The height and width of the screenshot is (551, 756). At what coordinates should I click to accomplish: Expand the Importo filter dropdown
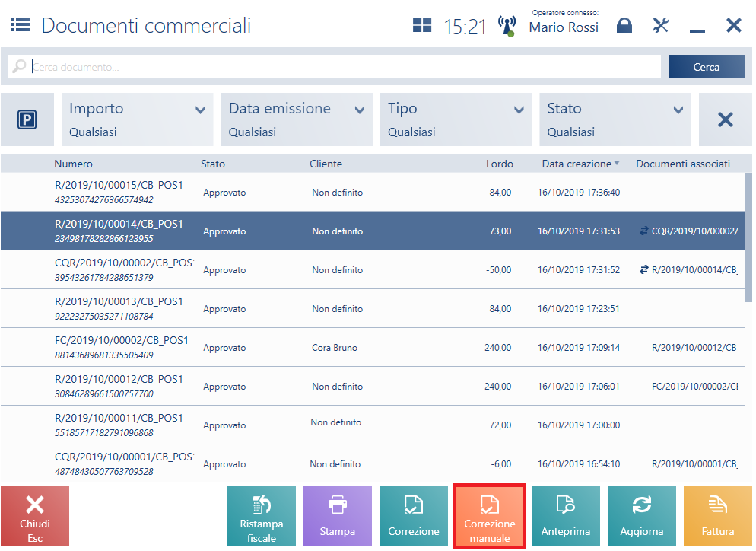click(x=137, y=119)
